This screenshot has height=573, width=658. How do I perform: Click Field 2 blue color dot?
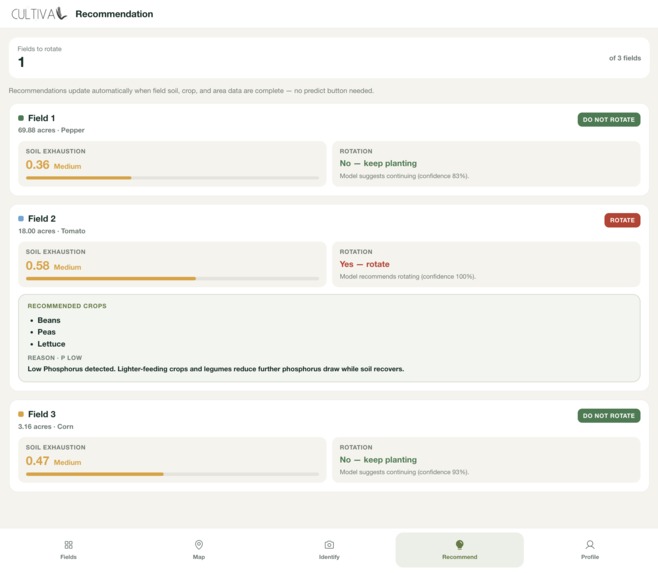tap(21, 218)
